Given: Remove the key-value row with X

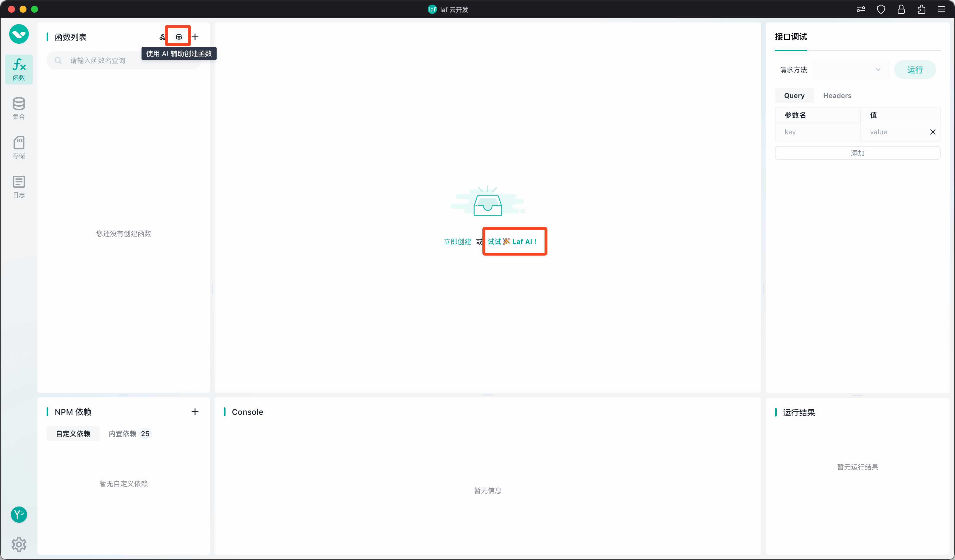Looking at the screenshot, I should click(933, 132).
